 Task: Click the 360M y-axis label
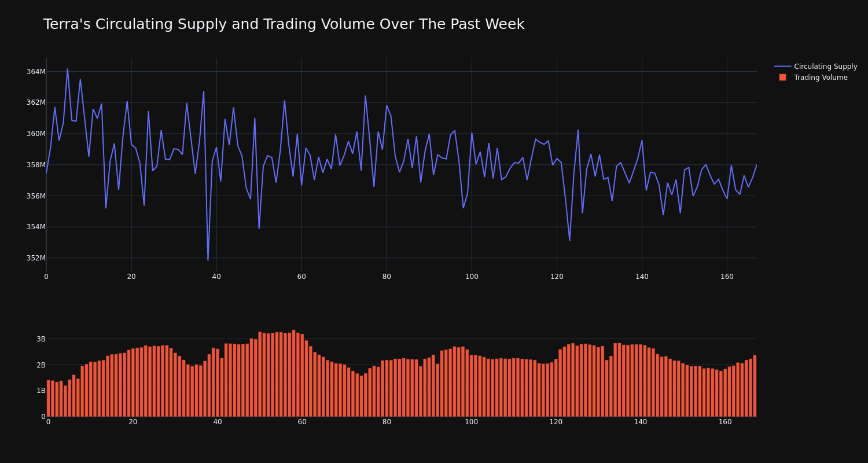click(x=36, y=134)
